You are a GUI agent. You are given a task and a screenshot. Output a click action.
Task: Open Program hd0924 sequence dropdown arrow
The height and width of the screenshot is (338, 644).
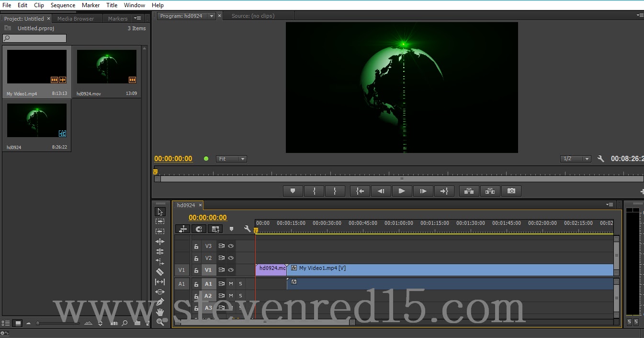[x=212, y=16]
